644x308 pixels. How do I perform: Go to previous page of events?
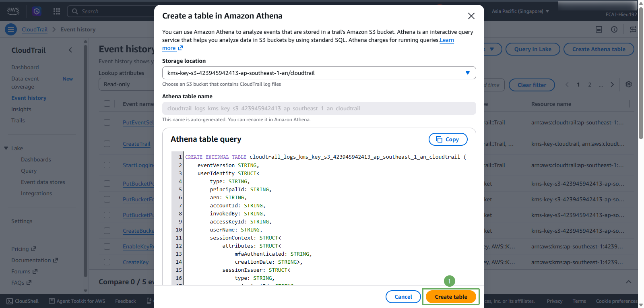coord(567,85)
